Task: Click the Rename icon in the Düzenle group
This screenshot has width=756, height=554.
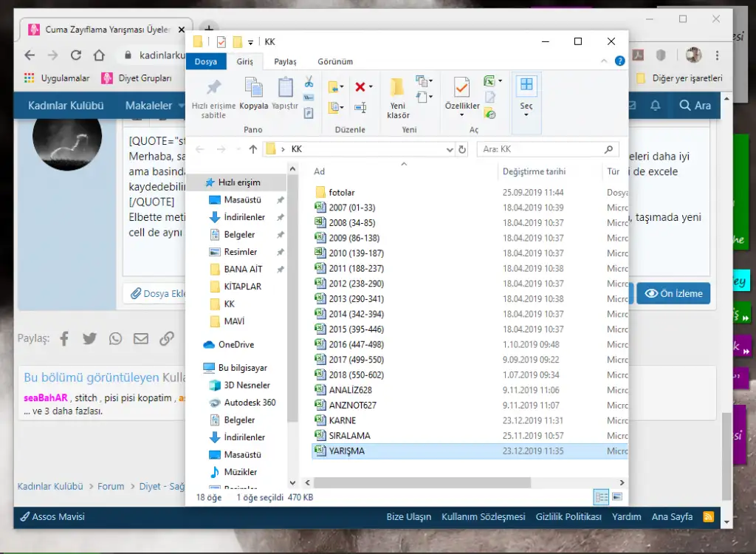Action: pos(360,108)
